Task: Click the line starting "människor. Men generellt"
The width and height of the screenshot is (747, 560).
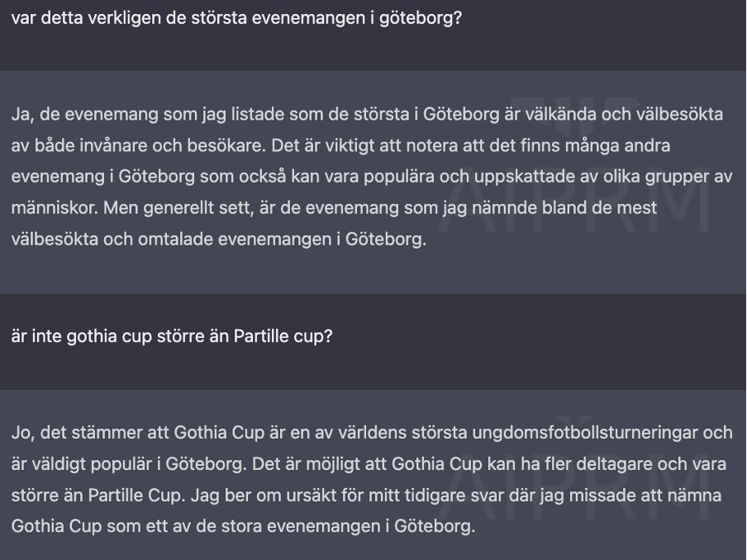Action: pyautogui.click(x=334, y=207)
